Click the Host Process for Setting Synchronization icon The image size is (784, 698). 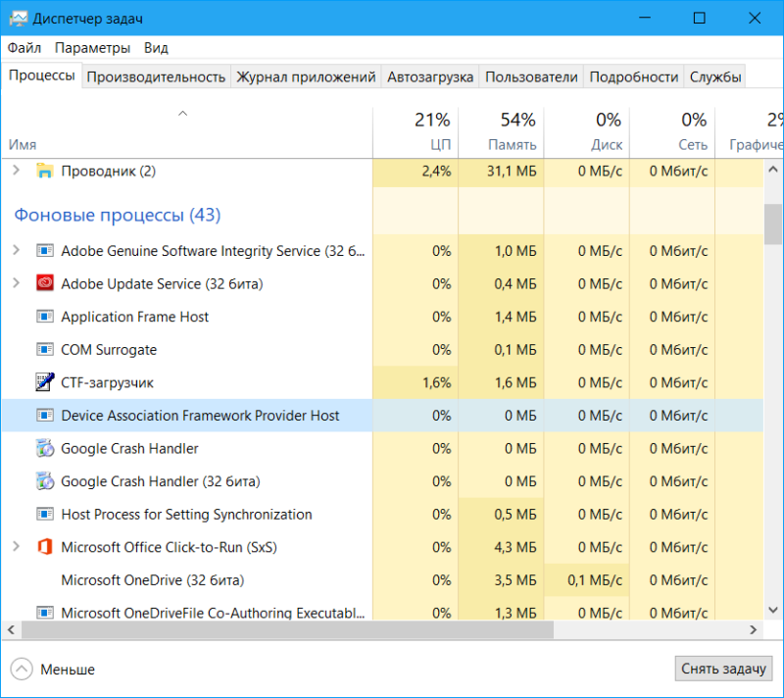click(44, 514)
